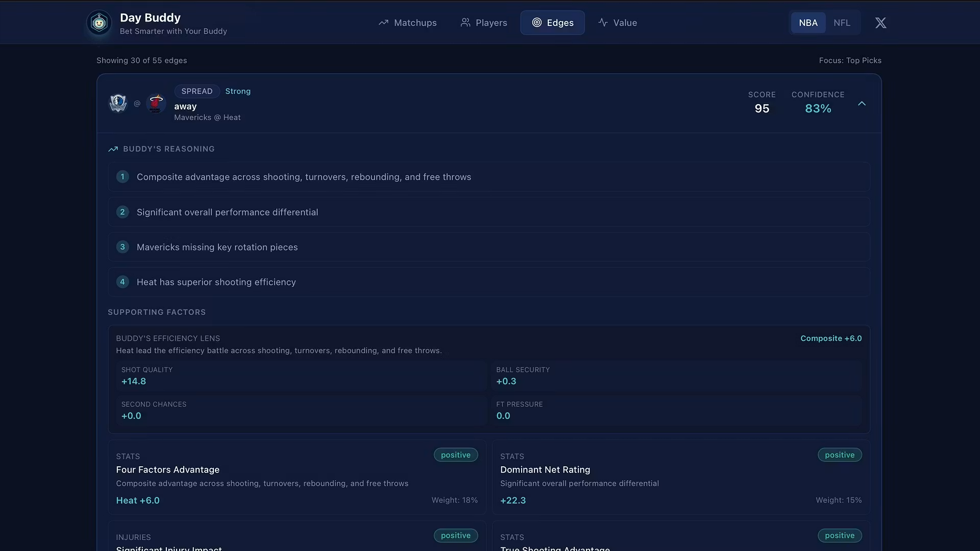Click the Dominant Net Rating stat card

tap(680, 478)
